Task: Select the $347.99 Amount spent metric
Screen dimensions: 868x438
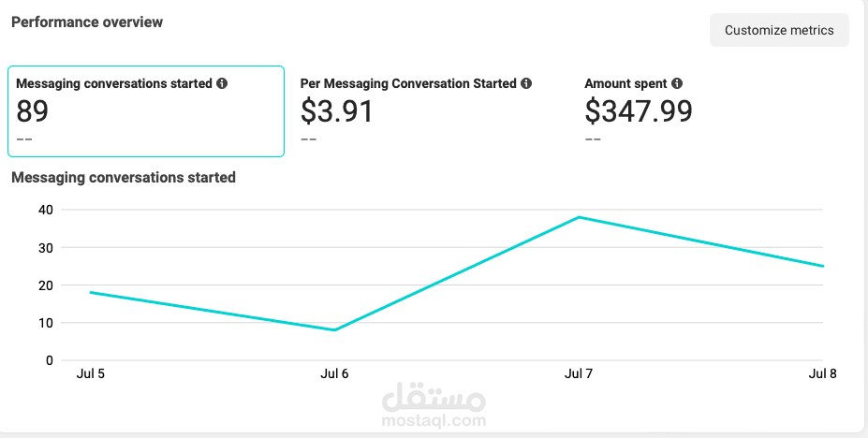Action: click(639, 111)
